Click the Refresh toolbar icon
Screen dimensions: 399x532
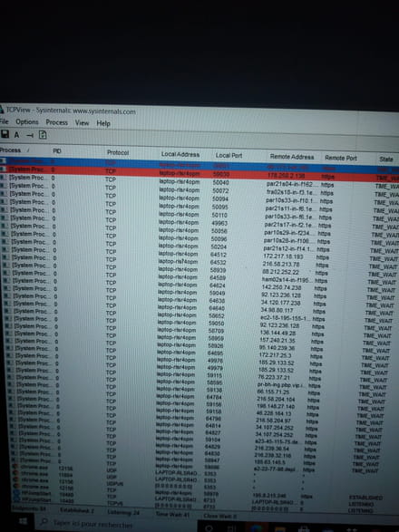click(43, 135)
